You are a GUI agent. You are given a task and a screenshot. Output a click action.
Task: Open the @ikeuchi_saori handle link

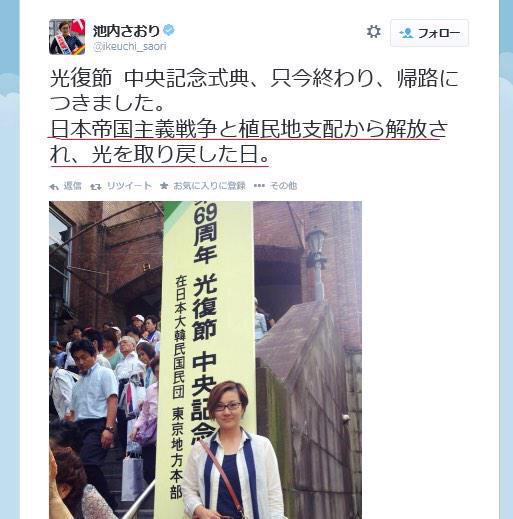[130, 46]
